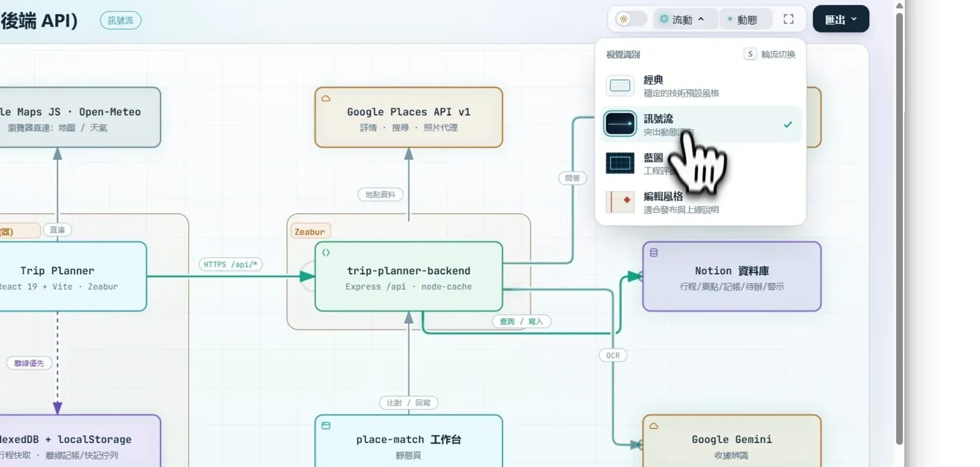Select the place-match 工作台 node
980x467 pixels.
[x=409, y=441]
